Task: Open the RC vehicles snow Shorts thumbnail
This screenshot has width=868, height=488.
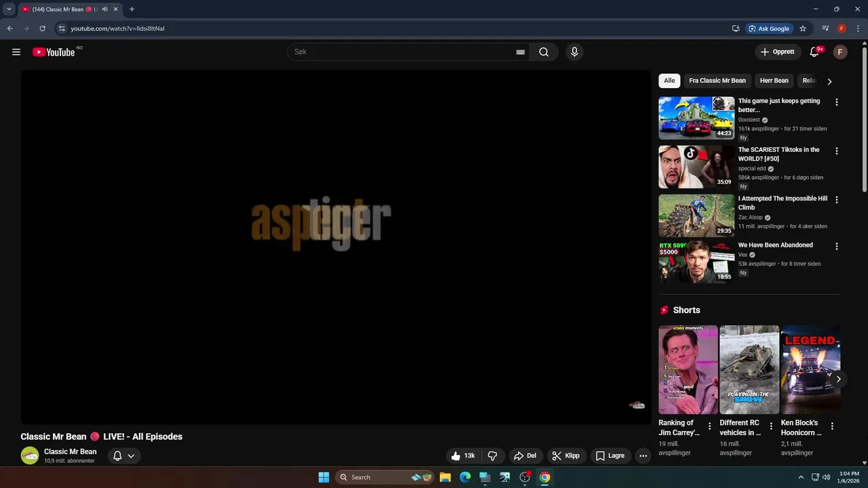Action: tap(749, 370)
